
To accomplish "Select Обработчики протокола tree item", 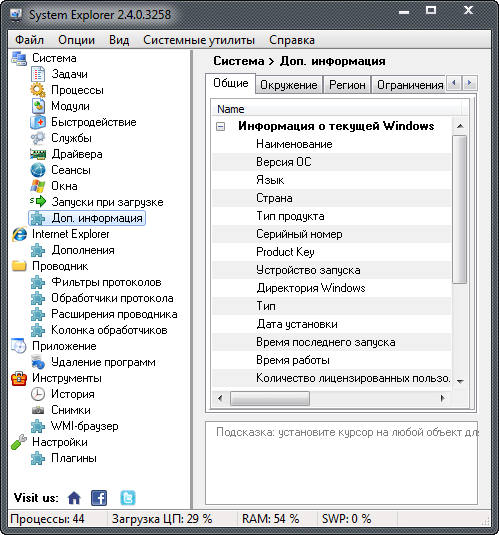I will pyautogui.click(x=112, y=298).
